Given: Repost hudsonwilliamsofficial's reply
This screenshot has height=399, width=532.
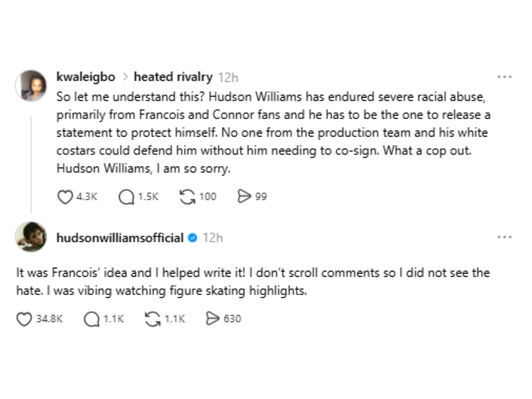Looking at the screenshot, I should pos(153,319).
